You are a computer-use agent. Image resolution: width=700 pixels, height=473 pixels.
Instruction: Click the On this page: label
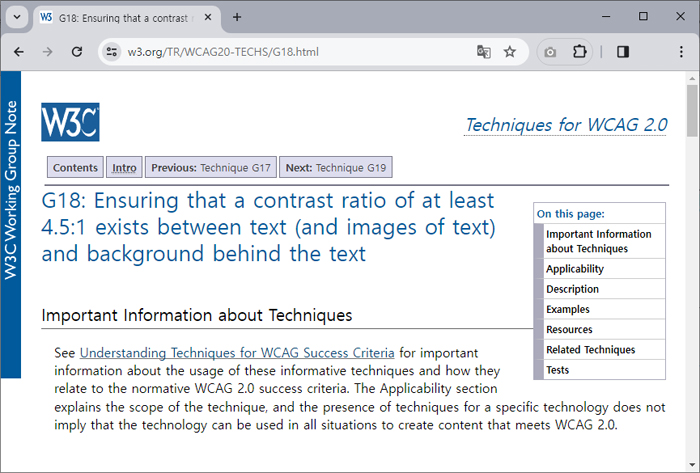click(x=571, y=214)
